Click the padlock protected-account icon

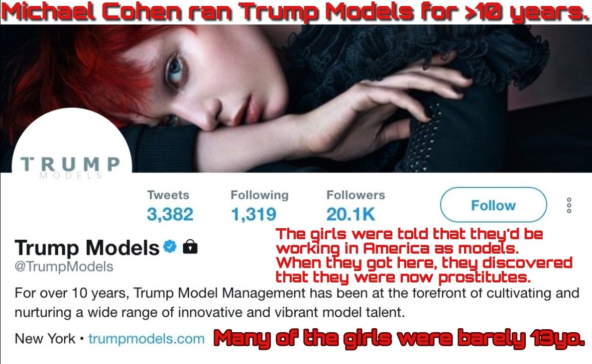[x=190, y=247]
